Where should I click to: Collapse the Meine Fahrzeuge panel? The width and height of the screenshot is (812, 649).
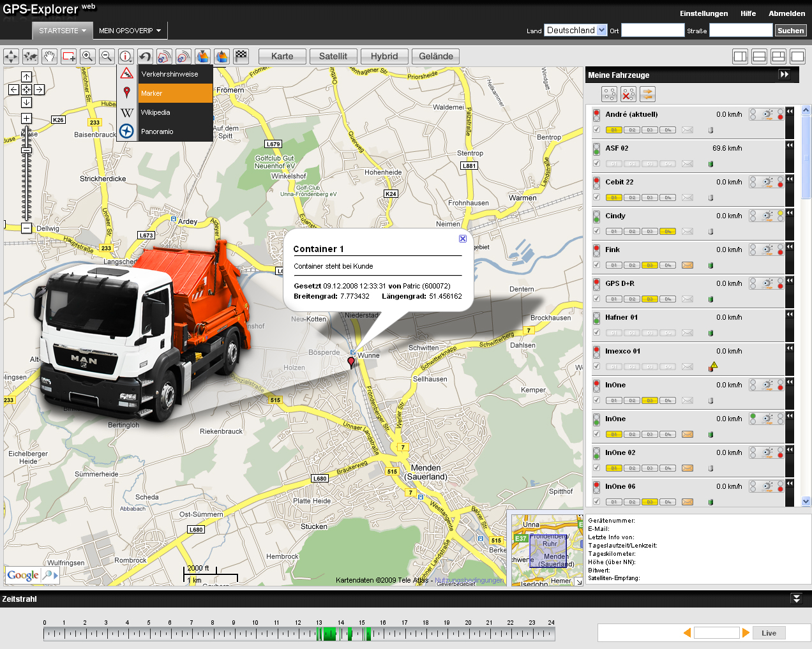point(784,75)
